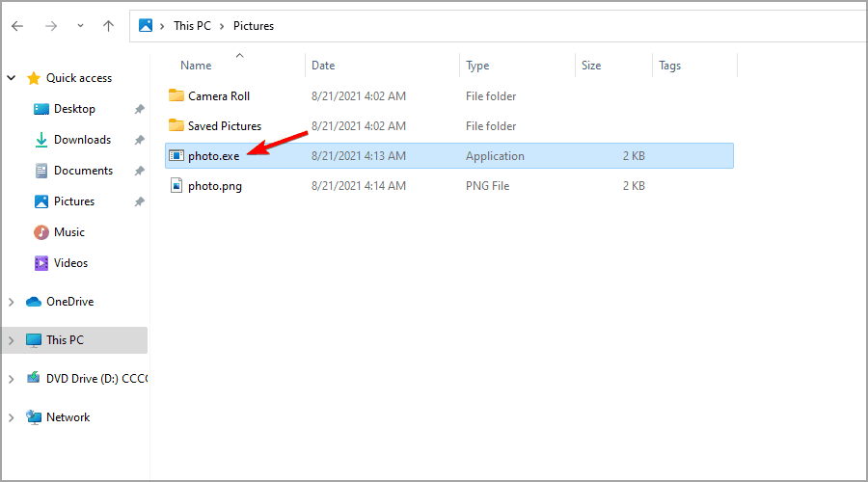Click the Application type of photo.exe
The width and height of the screenshot is (868, 482).
[495, 156]
